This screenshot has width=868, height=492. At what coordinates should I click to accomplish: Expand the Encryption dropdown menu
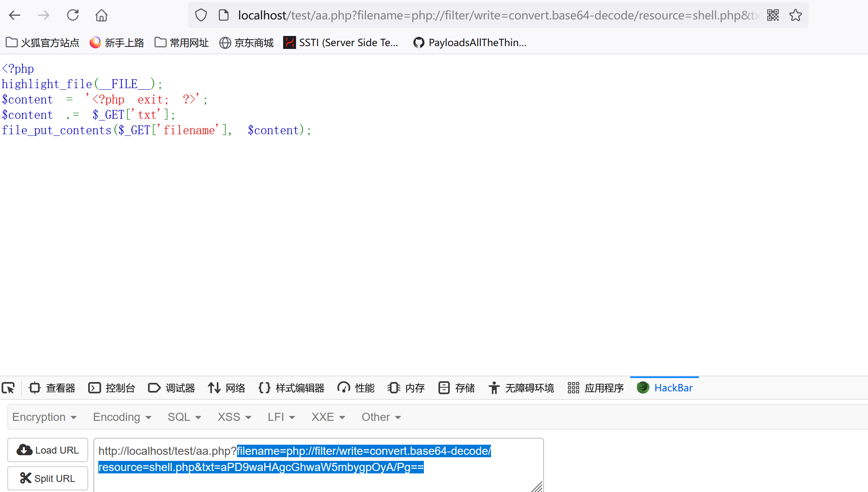pyautogui.click(x=44, y=417)
